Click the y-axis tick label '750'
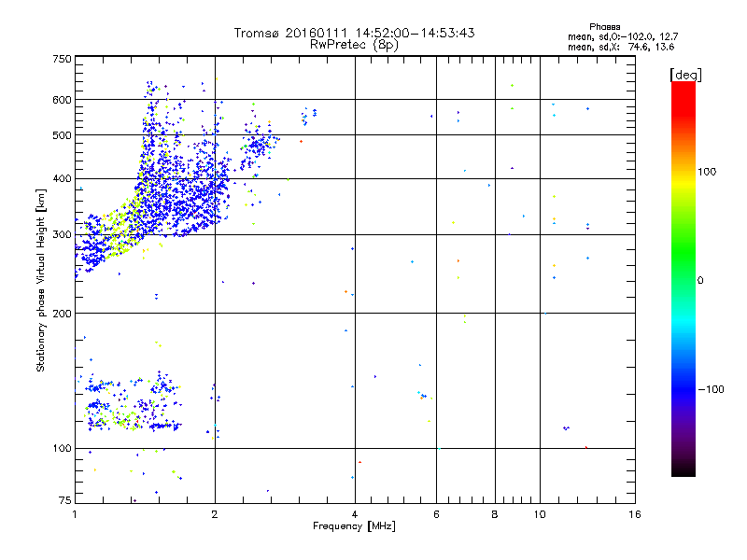The height and width of the screenshot is (560, 747). click(62, 59)
